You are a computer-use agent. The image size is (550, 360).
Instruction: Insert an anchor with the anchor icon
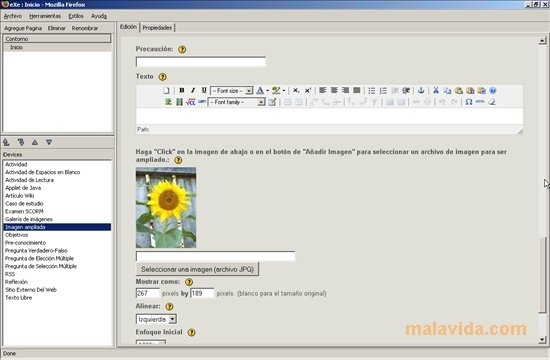pyautogui.click(x=421, y=90)
